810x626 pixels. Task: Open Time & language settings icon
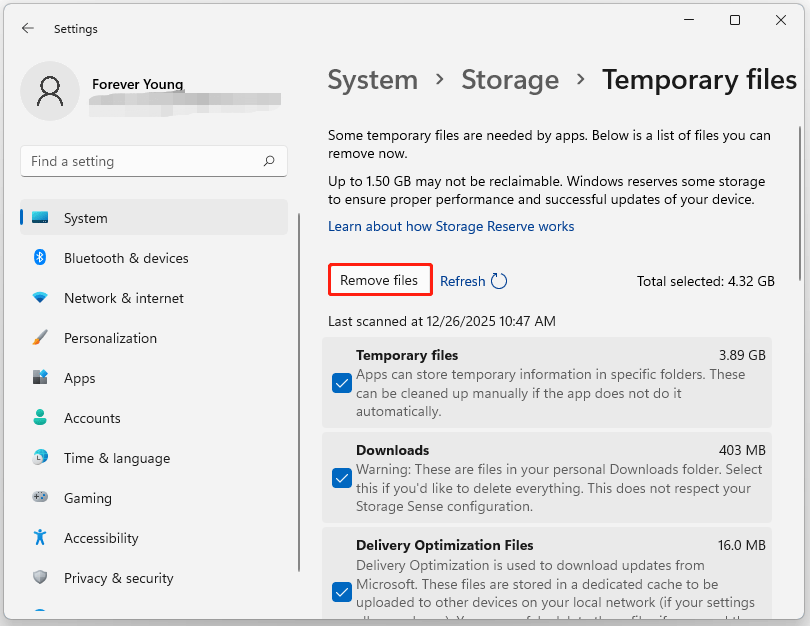tap(40, 457)
